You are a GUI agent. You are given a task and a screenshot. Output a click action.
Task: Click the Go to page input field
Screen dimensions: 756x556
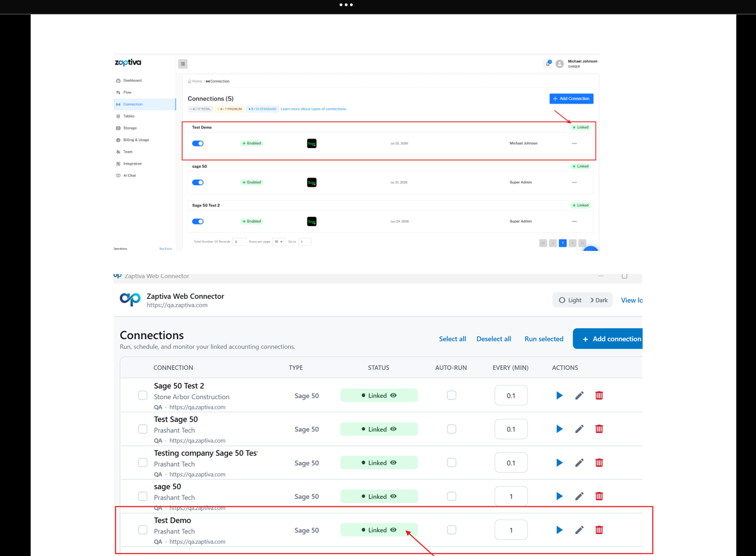305,242
